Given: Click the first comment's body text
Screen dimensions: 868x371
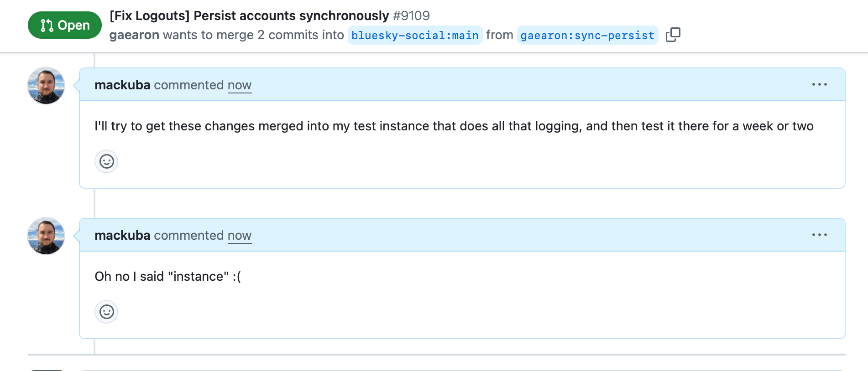Looking at the screenshot, I should (454, 126).
